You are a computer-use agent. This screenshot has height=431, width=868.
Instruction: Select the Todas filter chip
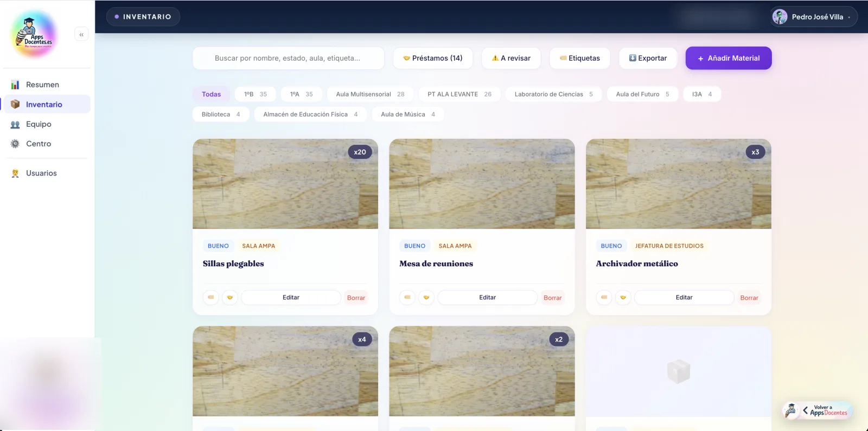[x=212, y=94]
